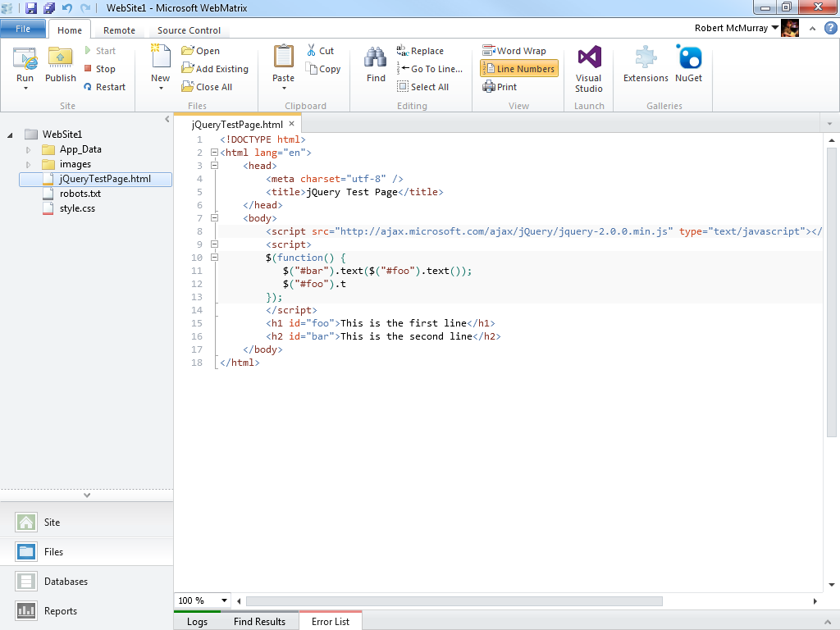840x630 pixels.
Task: Toggle Word Wrap in the View group
Action: 514,51
